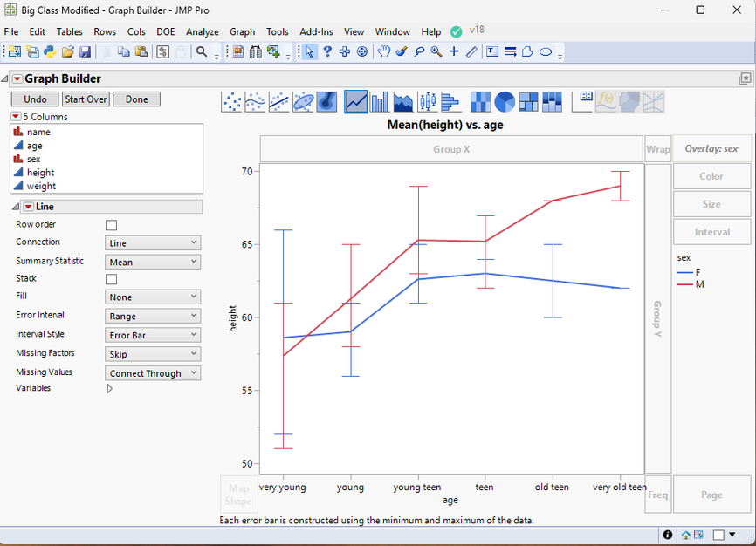Screen dimensions: 756x546
Task: Open the Summary Statistic dropdown
Action: pos(153,262)
